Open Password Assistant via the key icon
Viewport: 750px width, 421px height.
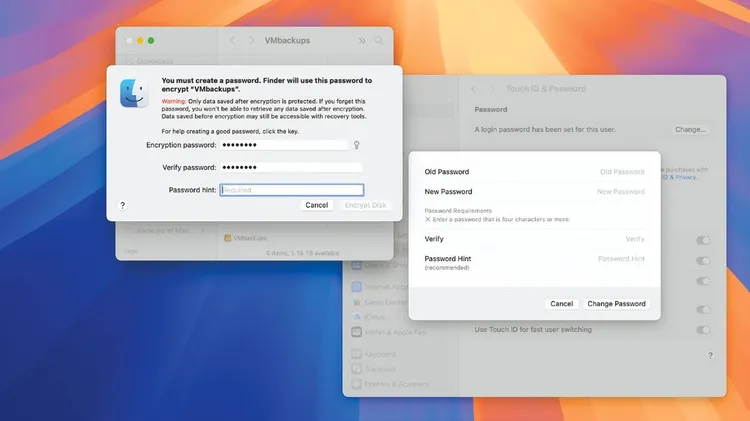355,145
